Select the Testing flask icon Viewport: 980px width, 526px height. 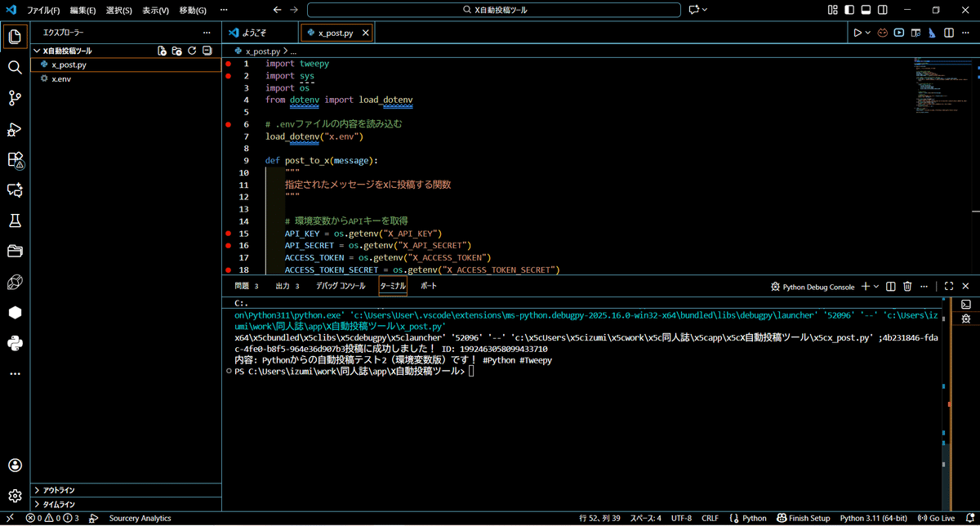[14, 221]
